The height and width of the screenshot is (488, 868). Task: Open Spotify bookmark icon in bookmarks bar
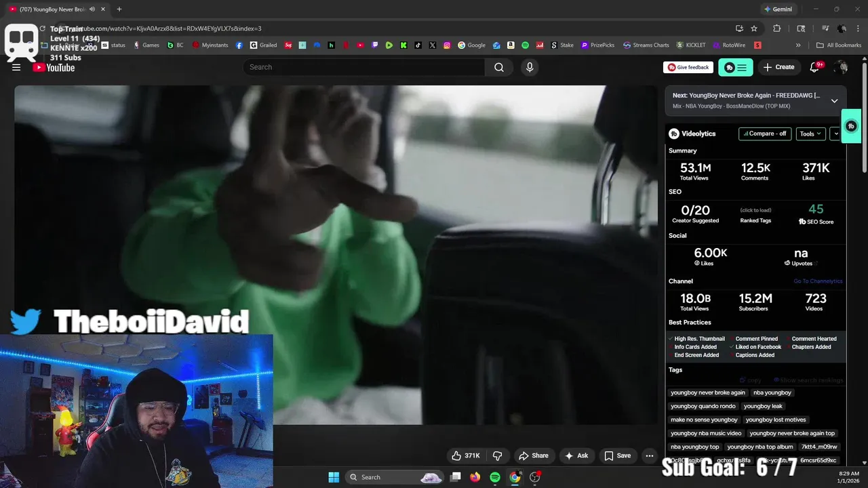[525, 45]
